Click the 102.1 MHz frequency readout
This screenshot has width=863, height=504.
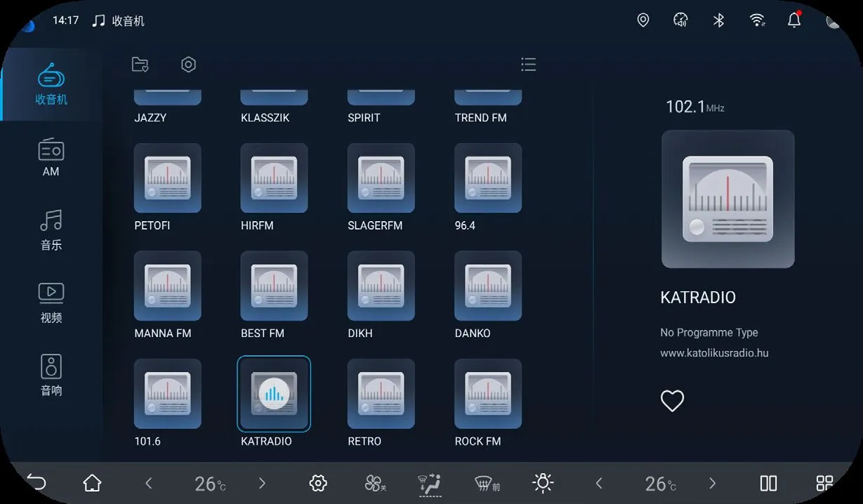(x=694, y=107)
